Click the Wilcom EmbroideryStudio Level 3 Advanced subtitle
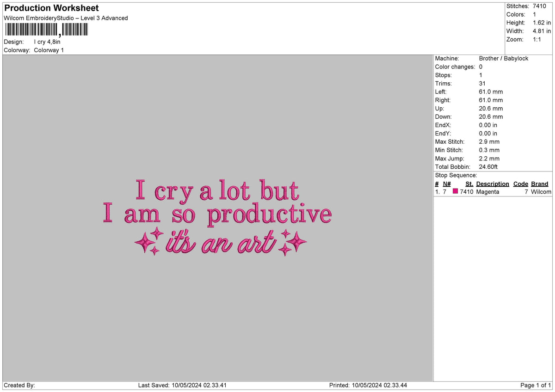 click(x=65, y=18)
